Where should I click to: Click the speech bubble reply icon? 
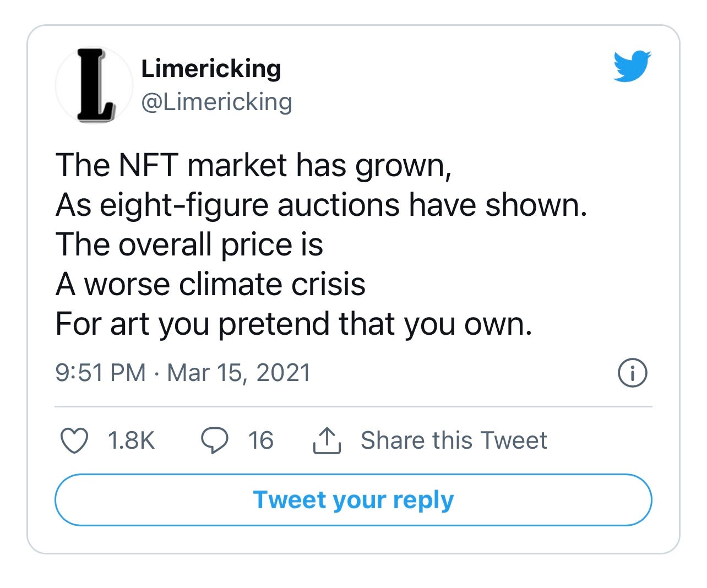(x=214, y=440)
